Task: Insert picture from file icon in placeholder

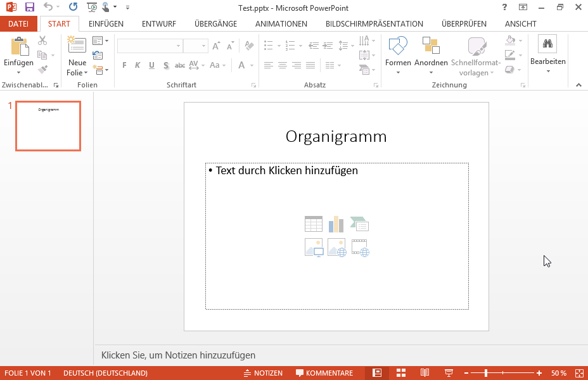Action: point(314,248)
